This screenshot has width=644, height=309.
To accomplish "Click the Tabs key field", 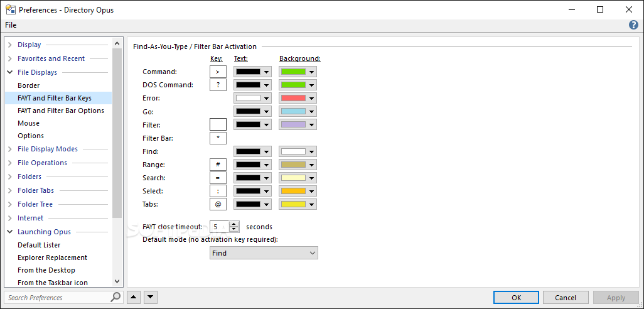I will tap(218, 204).
